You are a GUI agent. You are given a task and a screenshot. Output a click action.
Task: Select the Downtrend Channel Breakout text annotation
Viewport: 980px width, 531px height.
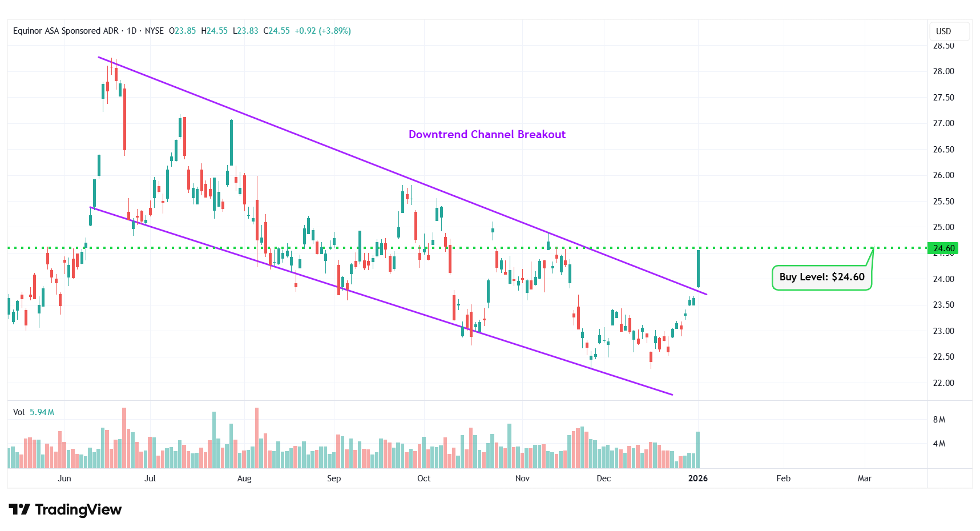[487, 134]
